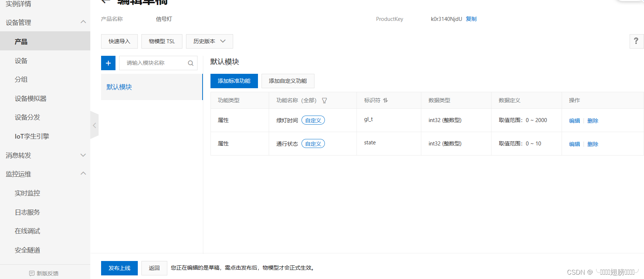Image resolution: width=644 pixels, height=279 pixels.
Task: Click the int32 data type of 绿灯时间
Action: [x=445, y=120]
